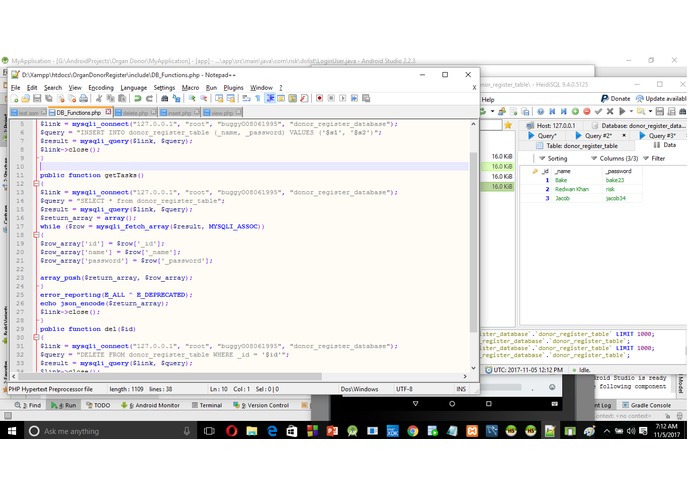Click the Print icon in Notepad++ toolbar

pos(83,98)
